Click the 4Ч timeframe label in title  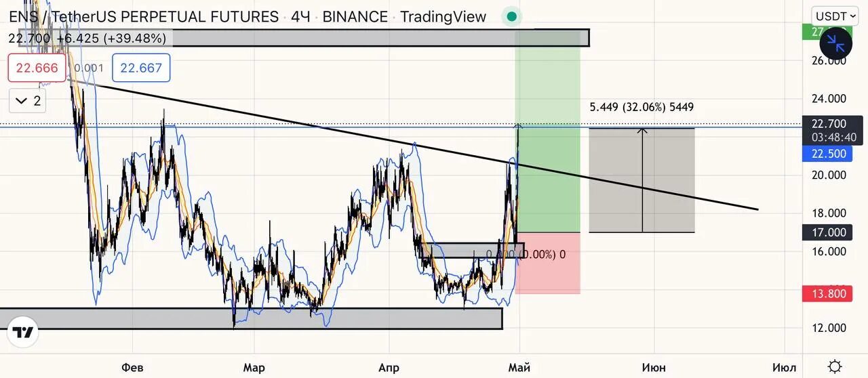tap(300, 17)
